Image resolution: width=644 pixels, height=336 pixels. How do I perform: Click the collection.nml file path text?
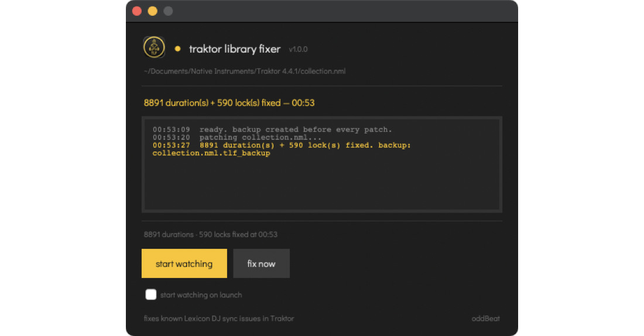(x=244, y=71)
